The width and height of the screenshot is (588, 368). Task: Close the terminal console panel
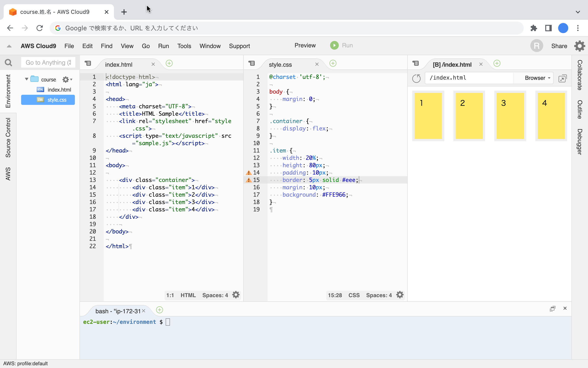(x=565, y=308)
